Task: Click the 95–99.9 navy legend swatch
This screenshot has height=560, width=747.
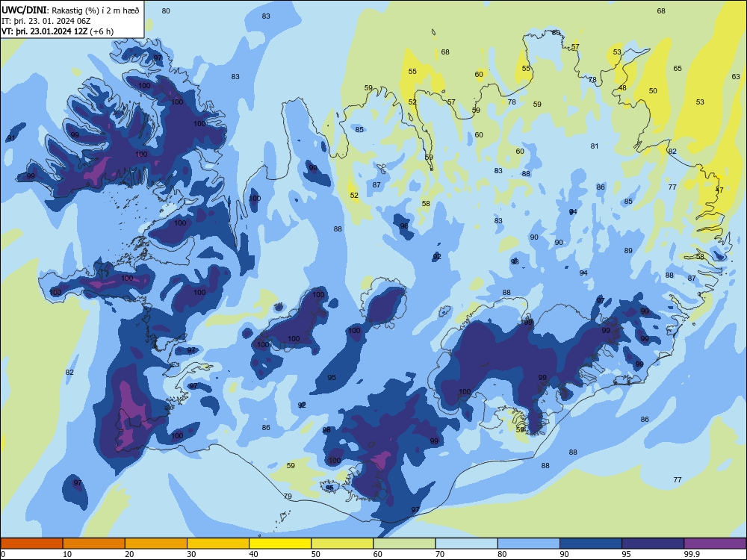Action: click(653, 544)
